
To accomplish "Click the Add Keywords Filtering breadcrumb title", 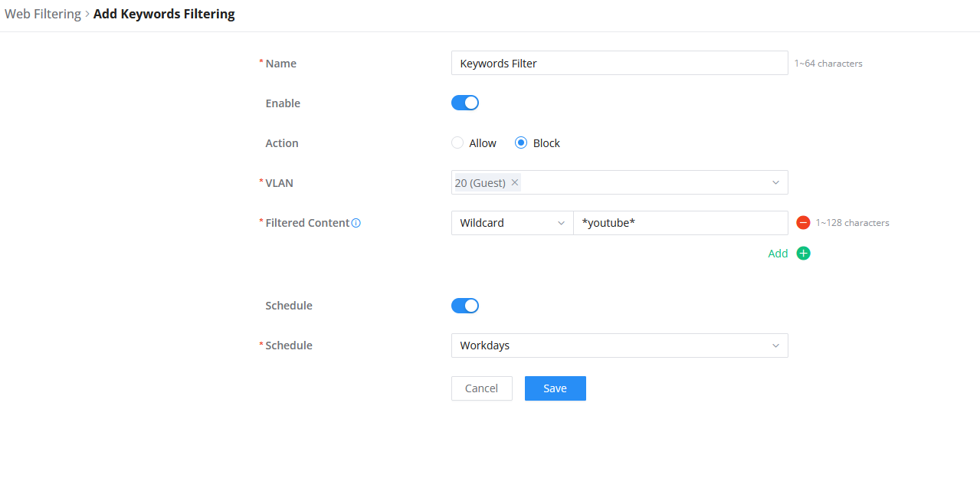I will tap(164, 14).
